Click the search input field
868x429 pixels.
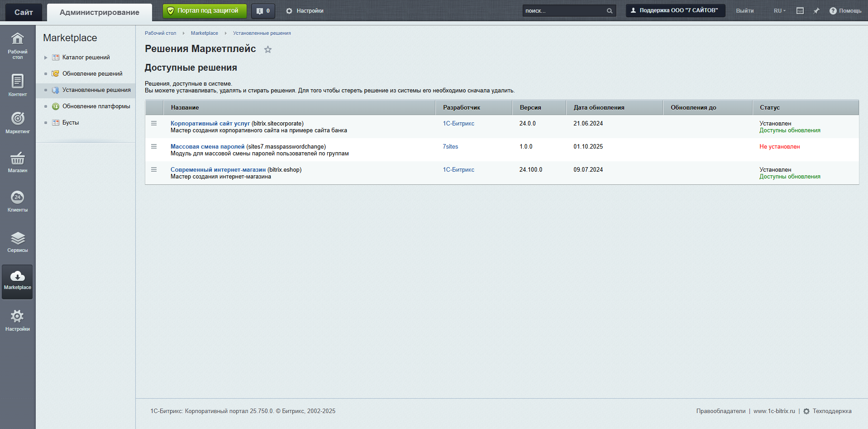564,11
